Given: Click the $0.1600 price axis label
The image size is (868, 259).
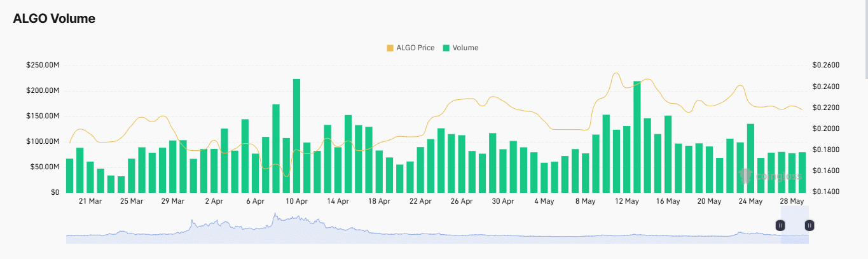Looking at the screenshot, I should (826, 171).
